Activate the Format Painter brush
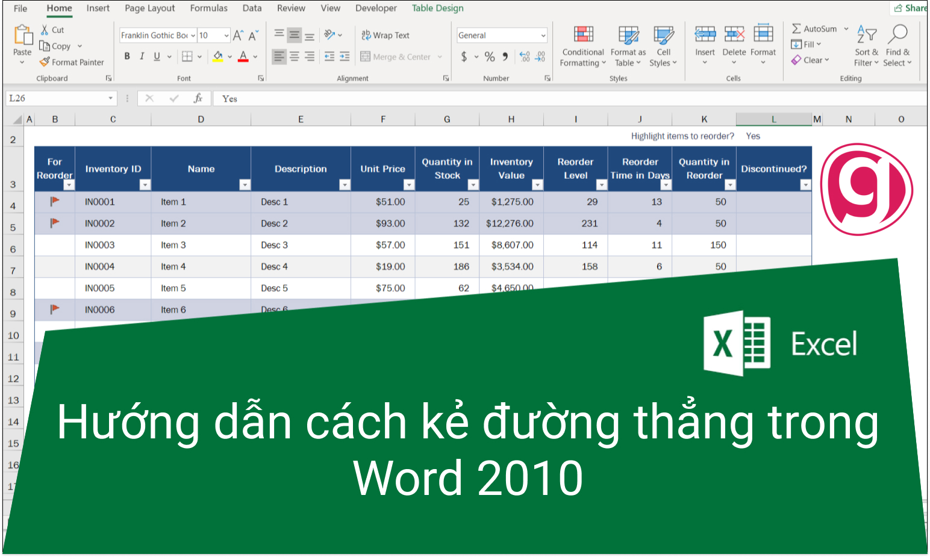This screenshot has width=930, height=560. coord(45,61)
